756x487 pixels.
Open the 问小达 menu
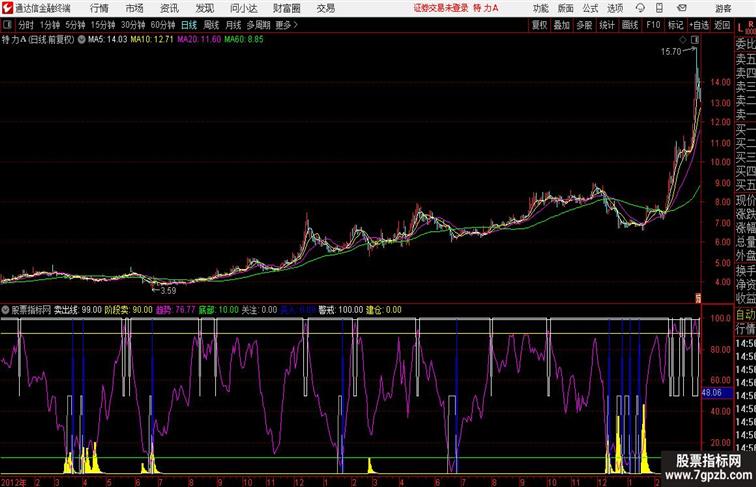243,8
